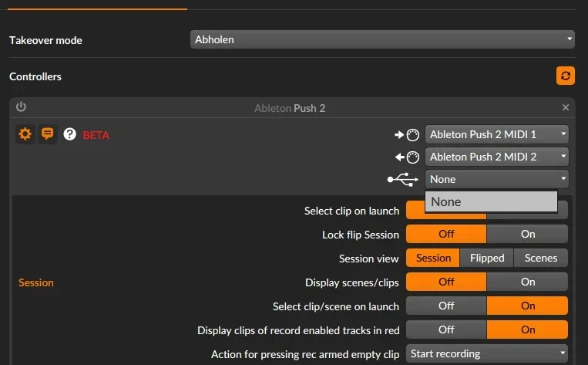The width and height of the screenshot is (588, 365).
Task: Open the Ableton Push 2 MIDI 2 dropdown
Action: [497, 157]
